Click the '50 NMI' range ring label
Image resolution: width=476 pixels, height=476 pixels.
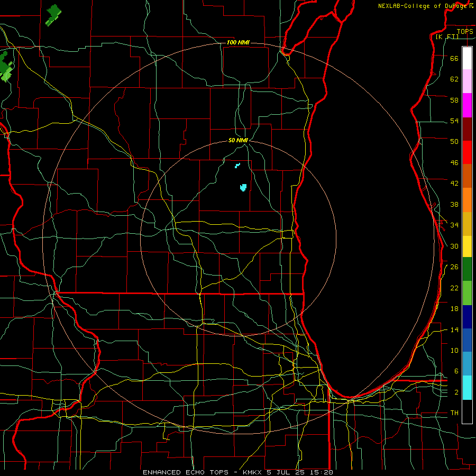pyautogui.click(x=238, y=140)
